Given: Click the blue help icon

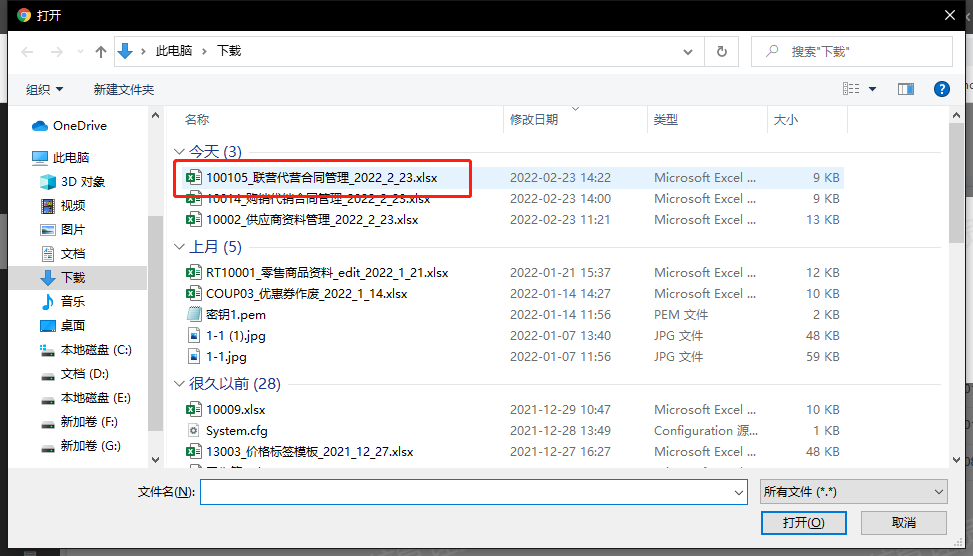Looking at the screenshot, I should coord(941,89).
